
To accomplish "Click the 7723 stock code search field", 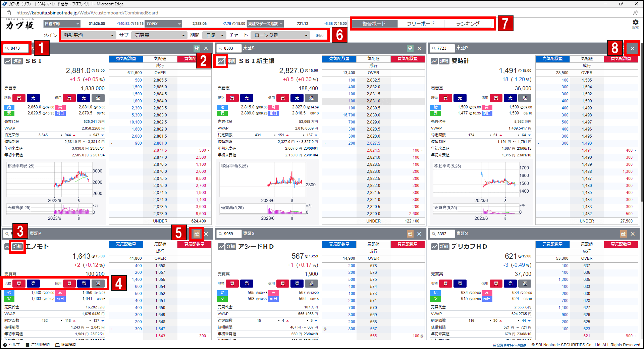I will point(443,48).
